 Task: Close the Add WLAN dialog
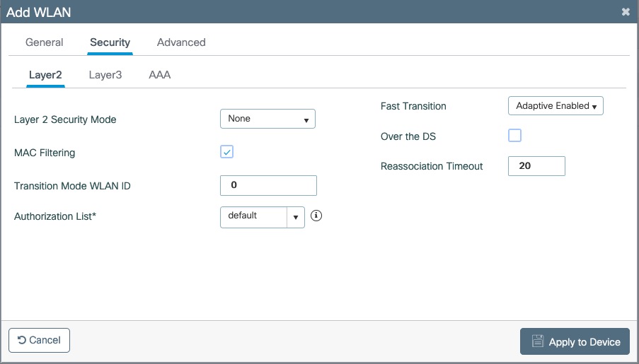point(625,12)
